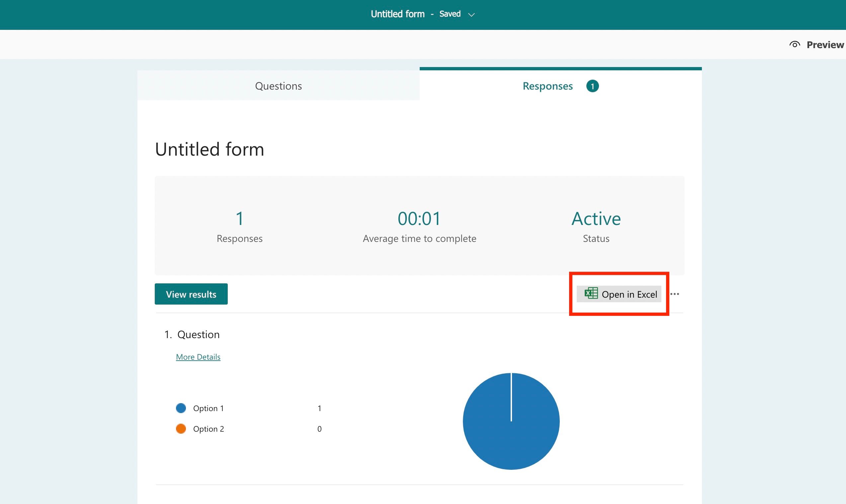Switch to the Questions tab
This screenshot has height=504, width=846.
(x=278, y=86)
